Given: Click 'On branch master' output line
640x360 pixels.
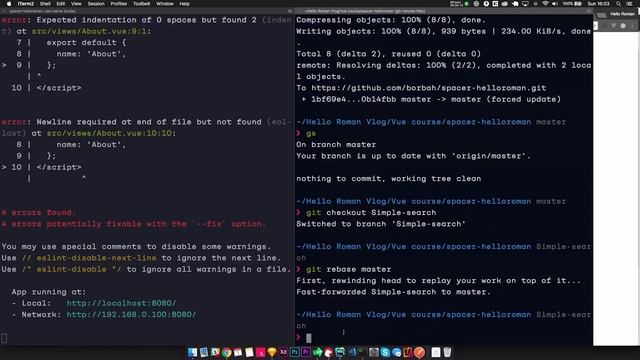Looking at the screenshot, I should (336, 144).
